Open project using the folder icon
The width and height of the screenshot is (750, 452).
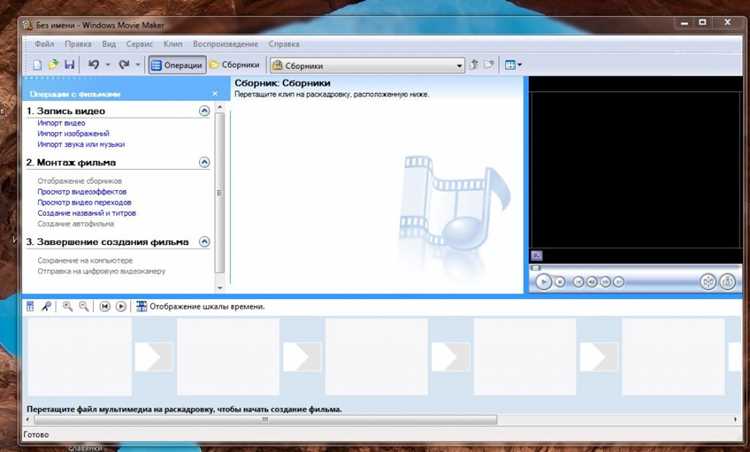[53, 65]
